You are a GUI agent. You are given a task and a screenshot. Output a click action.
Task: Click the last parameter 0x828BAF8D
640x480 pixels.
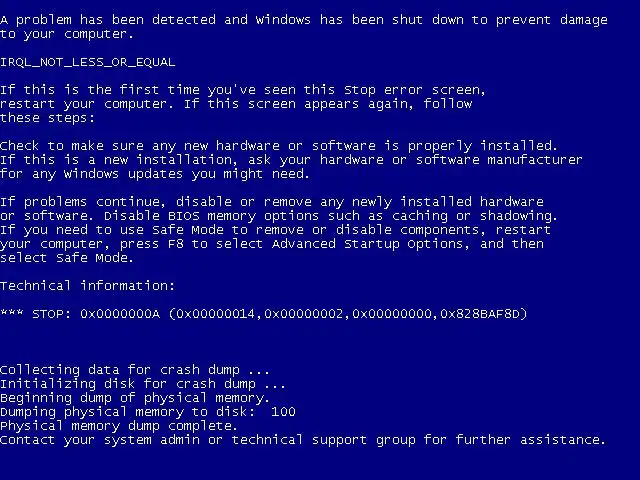pos(480,314)
